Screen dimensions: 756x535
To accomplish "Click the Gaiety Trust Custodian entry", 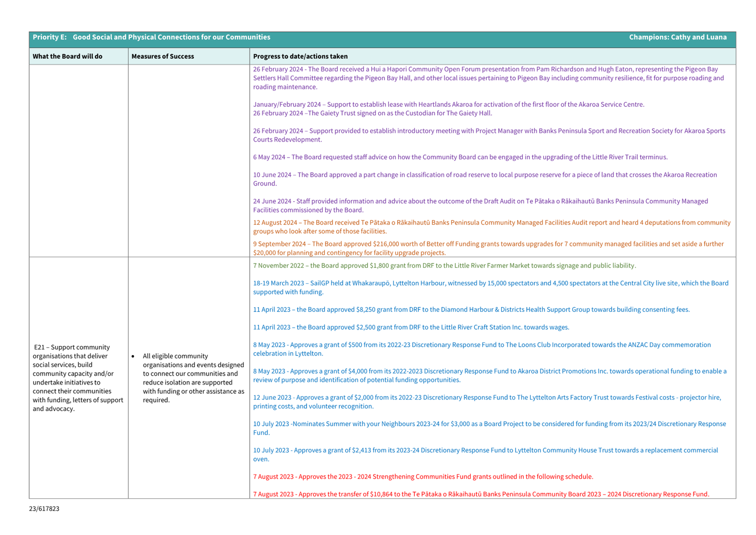I will 372,113.
